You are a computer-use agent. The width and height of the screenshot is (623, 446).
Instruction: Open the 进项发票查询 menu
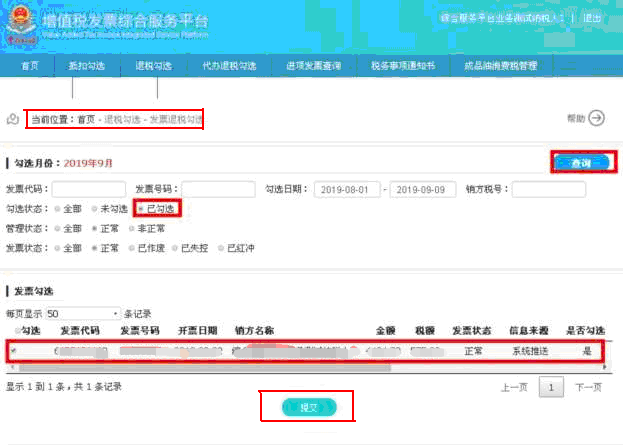pos(314,66)
